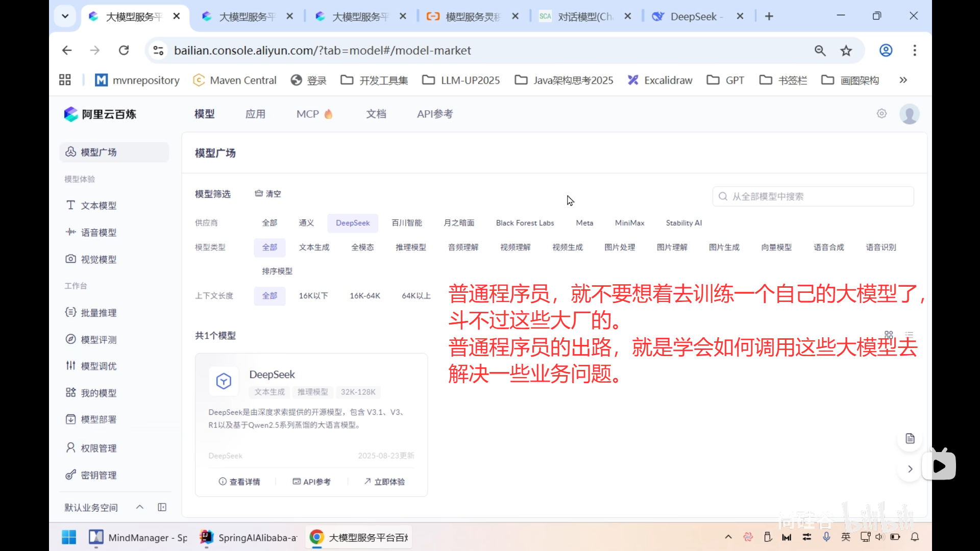Image resolution: width=980 pixels, height=551 pixels.
Task: Switch to the MCP tab
Action: [308, 114]
